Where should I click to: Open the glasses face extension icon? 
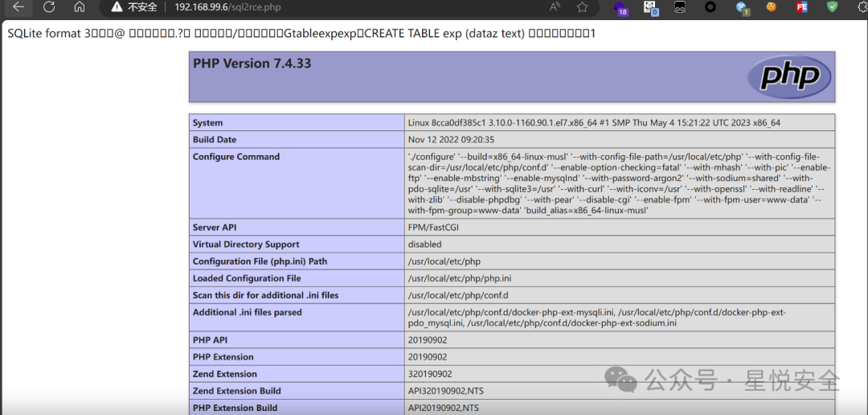coord(681,7)
